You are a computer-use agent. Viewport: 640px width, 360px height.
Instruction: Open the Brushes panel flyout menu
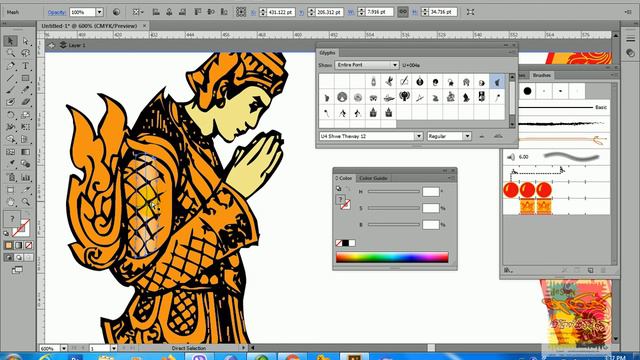(x=613, y=75)
